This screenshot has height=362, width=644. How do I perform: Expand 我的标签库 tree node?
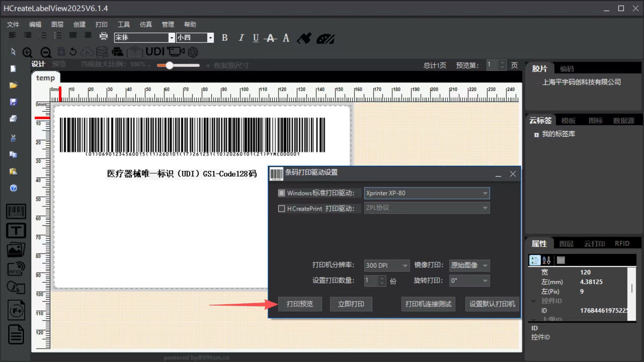(x=536, y=135)
